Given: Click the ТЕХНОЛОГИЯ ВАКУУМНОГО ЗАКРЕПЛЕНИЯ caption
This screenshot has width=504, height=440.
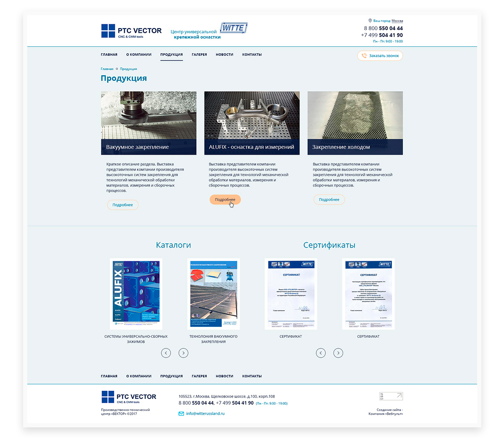Looking at the screenshot, I should coord(213,339).
